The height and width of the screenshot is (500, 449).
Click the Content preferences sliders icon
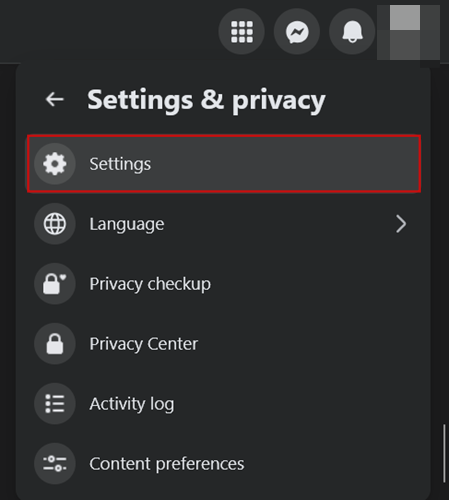55,464
